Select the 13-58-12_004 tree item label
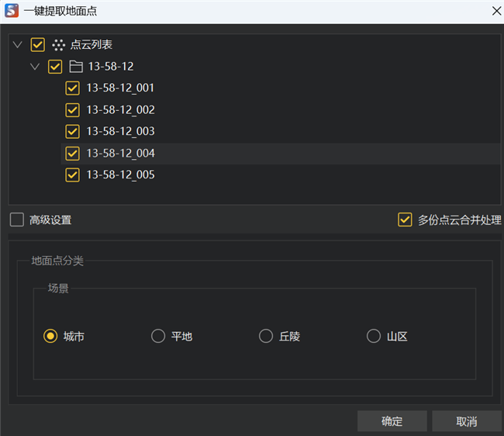The height and width of the screenshot is (436, 504). point(120,153)
